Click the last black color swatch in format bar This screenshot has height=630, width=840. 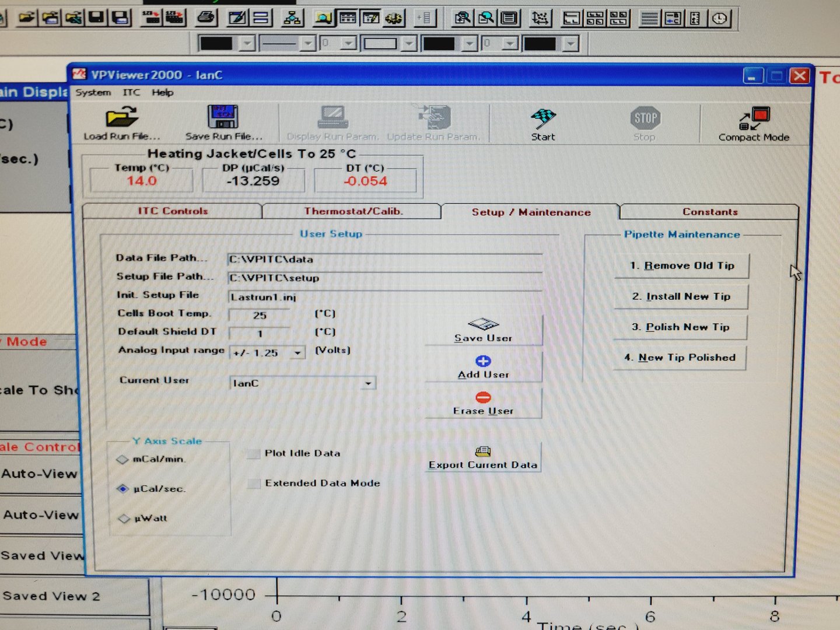(540, 44)
